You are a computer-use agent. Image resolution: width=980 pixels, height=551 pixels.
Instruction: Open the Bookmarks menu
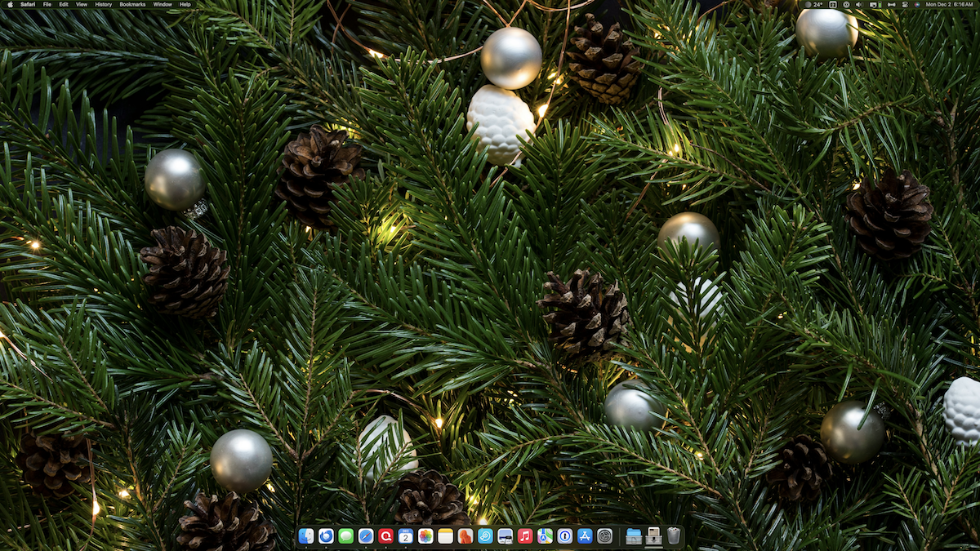point(132,4)
